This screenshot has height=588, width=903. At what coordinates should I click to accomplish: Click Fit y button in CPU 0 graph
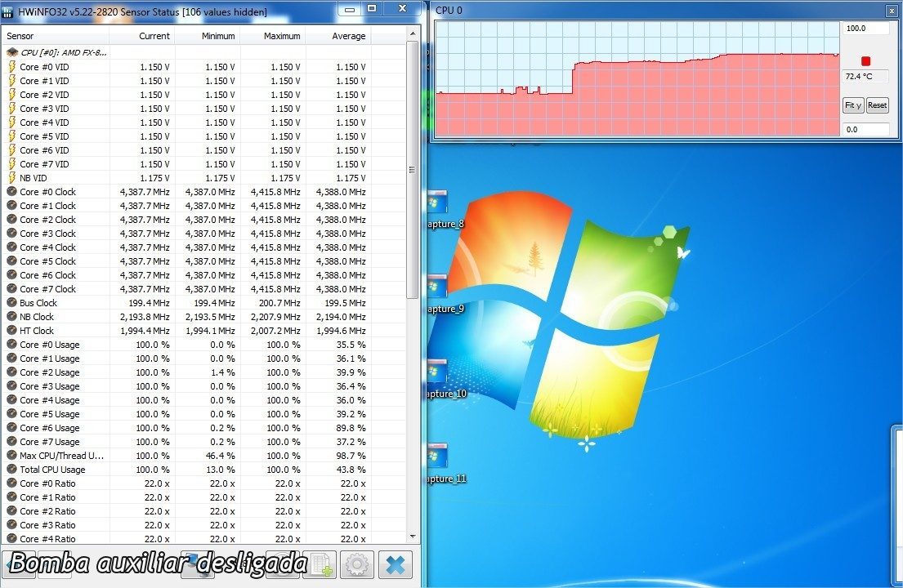(853, 105)
